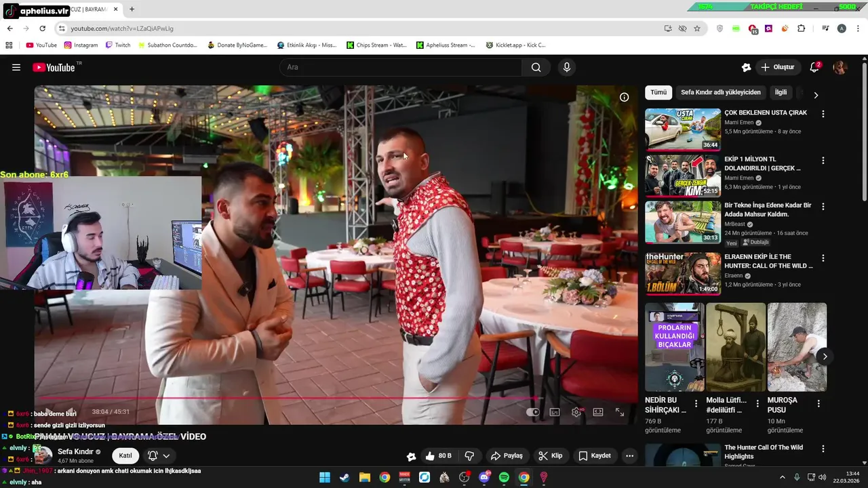The height and width of the screenshot is (488, 868).
Task: Create content with Oluştur button
Action: coord(778,67)
